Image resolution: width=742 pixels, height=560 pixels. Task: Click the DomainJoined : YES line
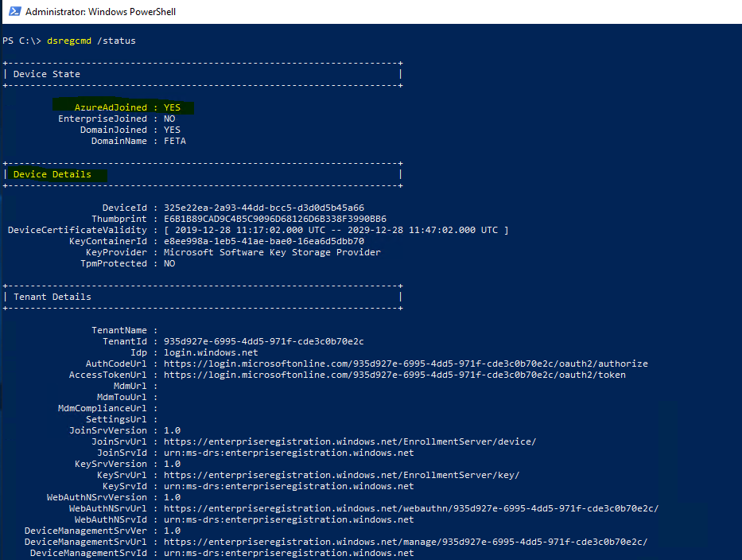coord(130,130)
